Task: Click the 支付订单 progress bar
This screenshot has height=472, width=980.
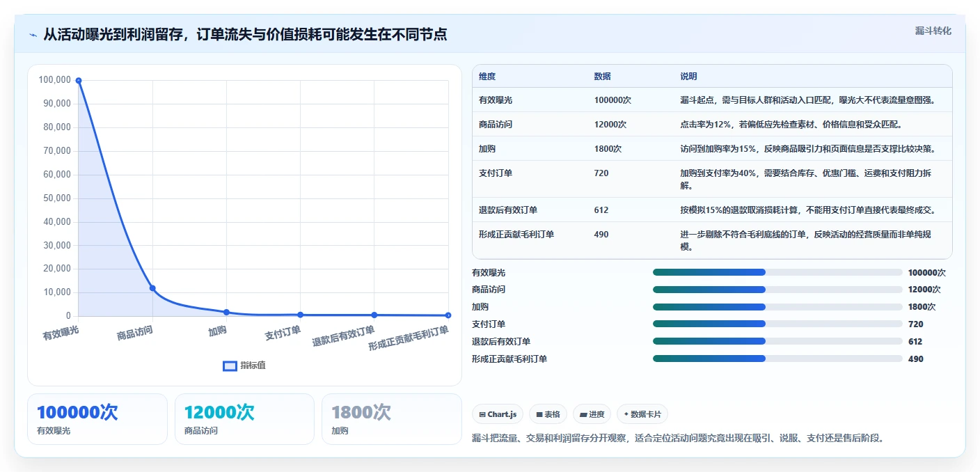Action: pyautogui.click(x=777, y=324)
